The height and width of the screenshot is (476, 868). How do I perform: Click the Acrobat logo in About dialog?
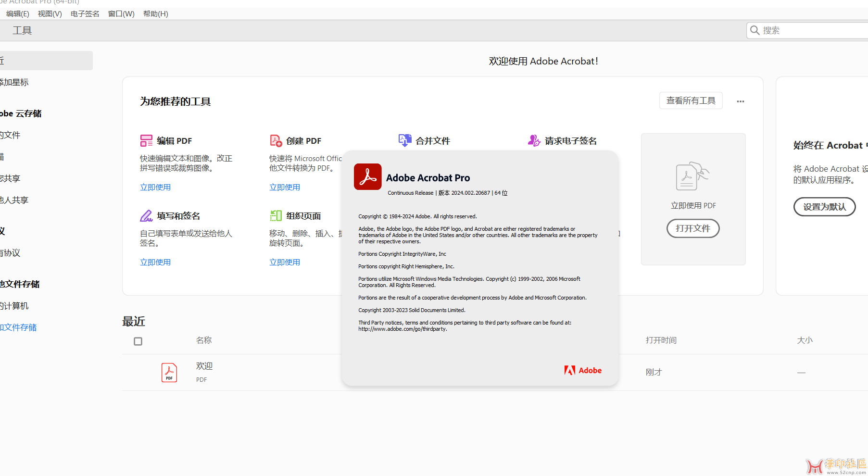click(368, 177)
